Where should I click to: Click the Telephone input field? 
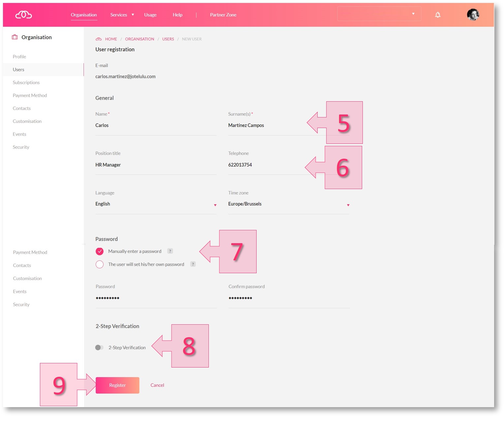pos(264,165)
